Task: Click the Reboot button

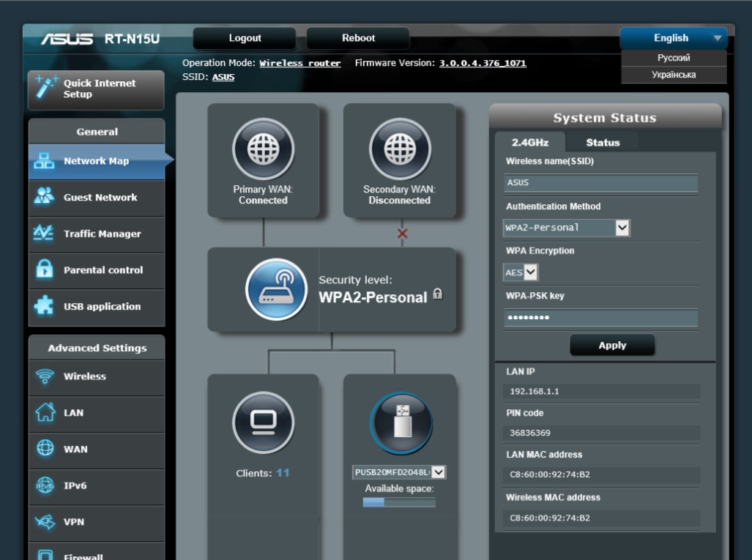Action: pos(358,38)
